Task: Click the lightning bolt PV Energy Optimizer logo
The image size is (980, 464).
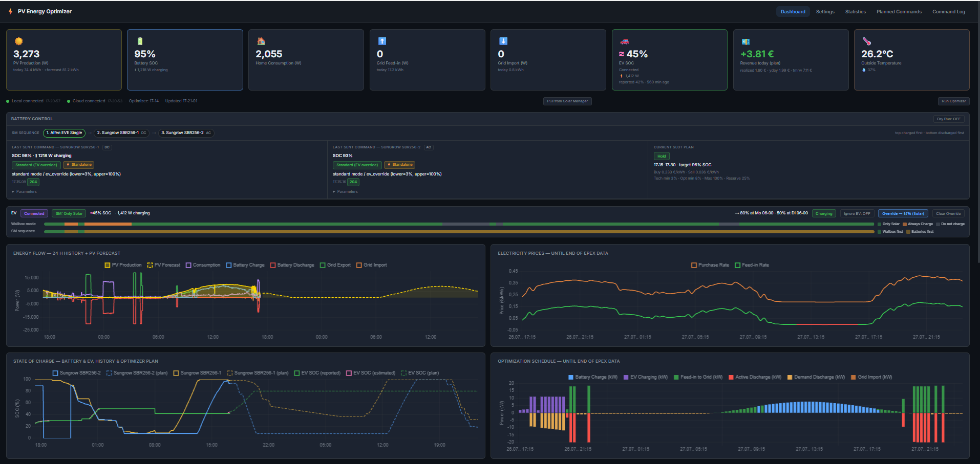Action: pyautogui.click(x=11, y=11)
